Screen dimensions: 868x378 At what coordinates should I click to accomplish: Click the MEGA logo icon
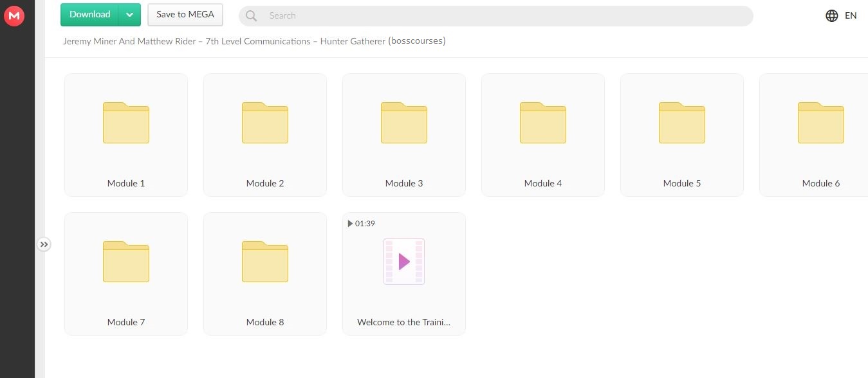(14, 15)
